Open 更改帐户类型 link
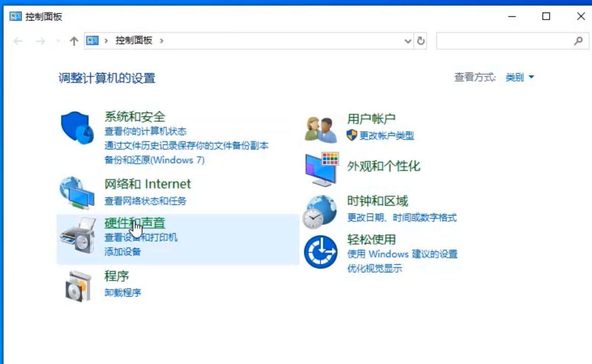 click(387, 135)
